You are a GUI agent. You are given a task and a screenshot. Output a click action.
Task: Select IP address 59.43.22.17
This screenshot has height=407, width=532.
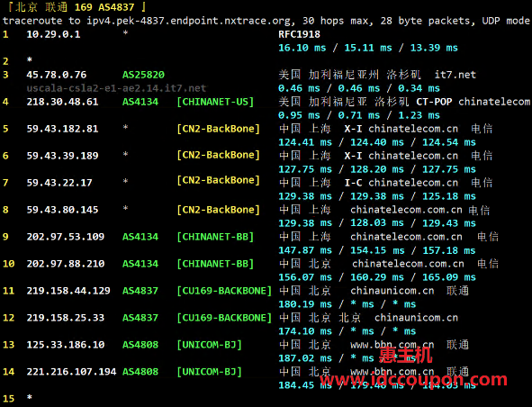click(x=59, y=183)
